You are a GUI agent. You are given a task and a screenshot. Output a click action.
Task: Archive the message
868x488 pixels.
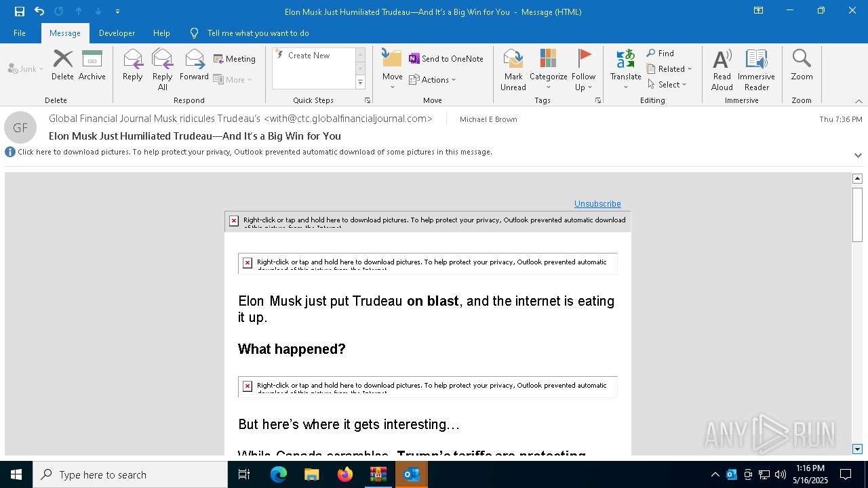(x=92, y=65)
